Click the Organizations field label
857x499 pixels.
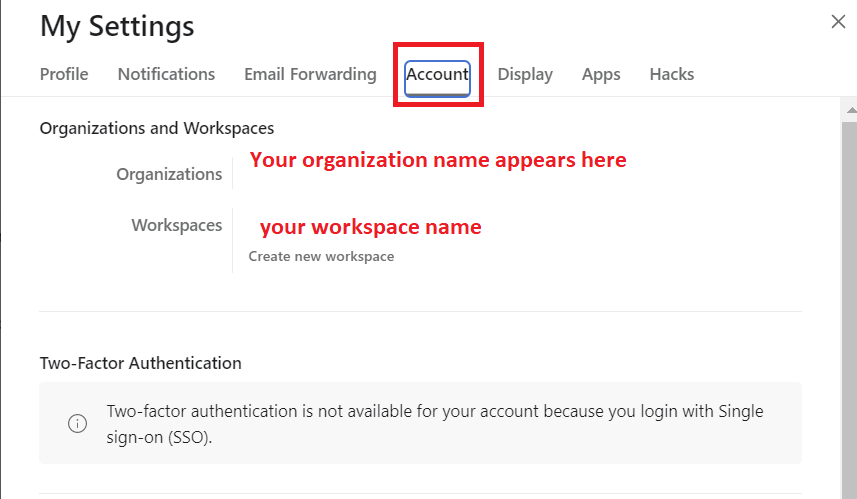(169, 174)
